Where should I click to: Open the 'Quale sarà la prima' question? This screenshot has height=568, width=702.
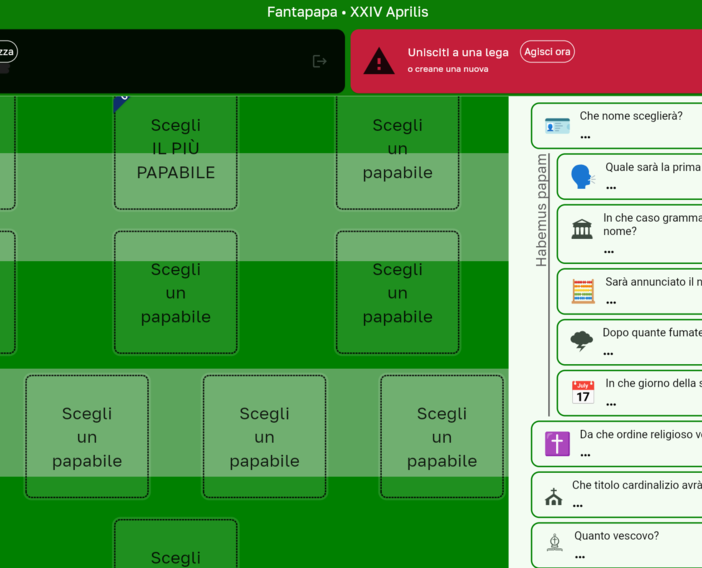(629, 176)
